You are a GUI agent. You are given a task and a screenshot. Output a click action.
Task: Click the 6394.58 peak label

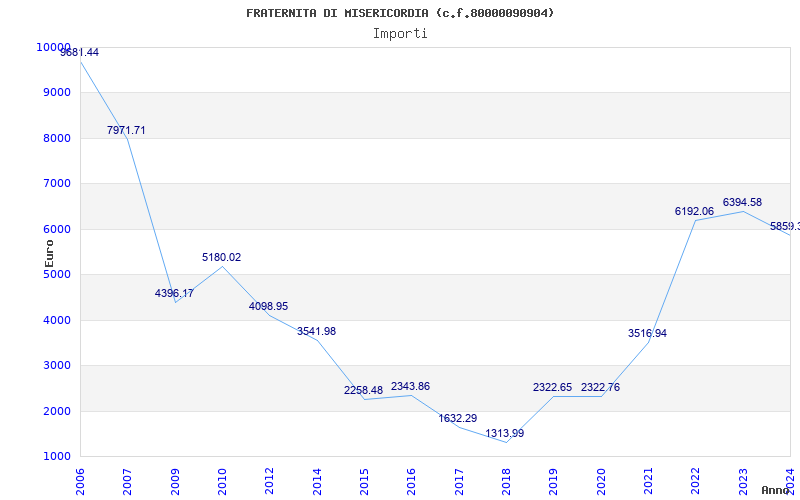[742, 203]
